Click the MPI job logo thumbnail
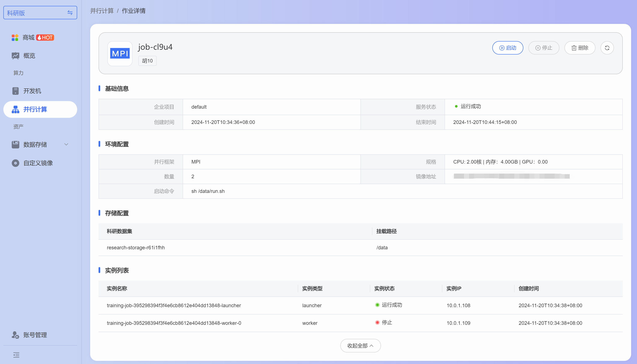Viewport: 637px width, 364px height. (120, 53)
